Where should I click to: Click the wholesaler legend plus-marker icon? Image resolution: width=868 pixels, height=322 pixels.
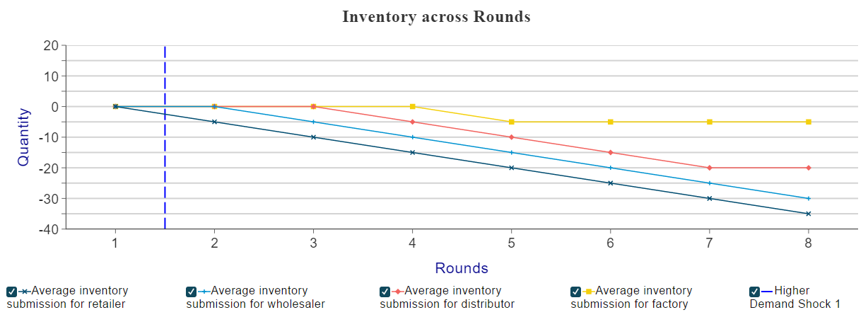pos(204,292)
